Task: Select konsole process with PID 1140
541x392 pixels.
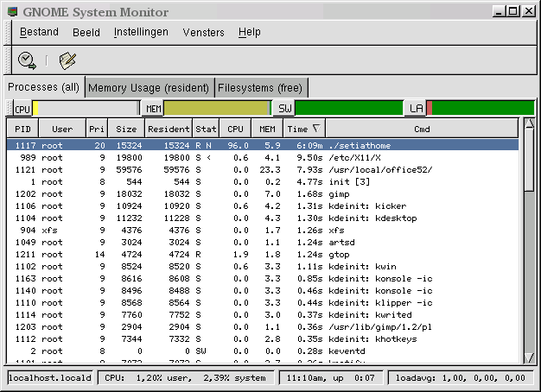Action: pyautogui.click(x=263, y=290)
